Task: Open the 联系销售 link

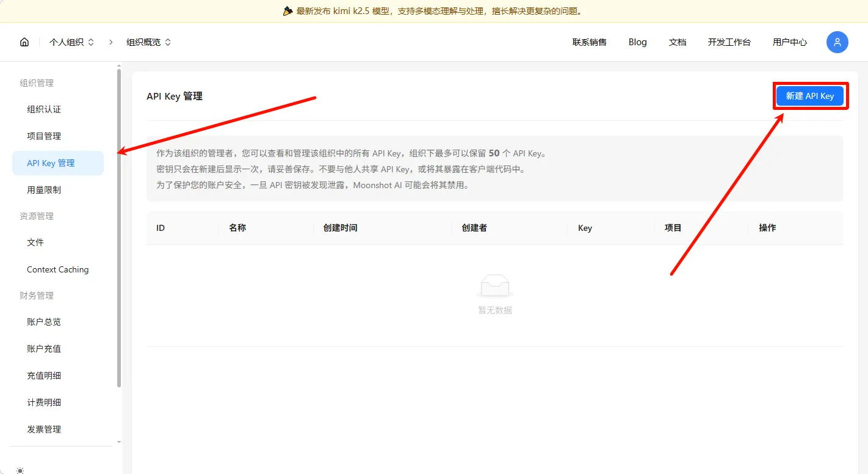Action: coord(589,42)
